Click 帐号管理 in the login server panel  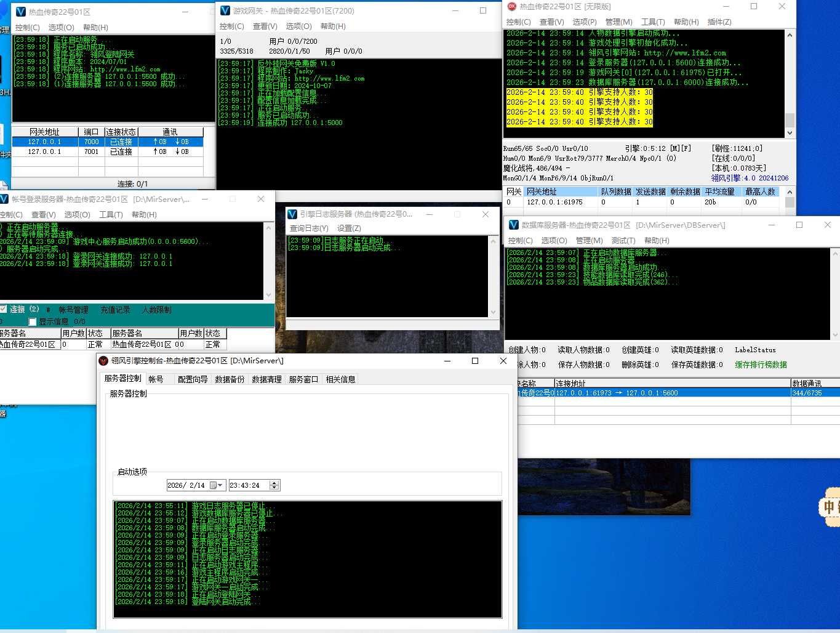73,310
